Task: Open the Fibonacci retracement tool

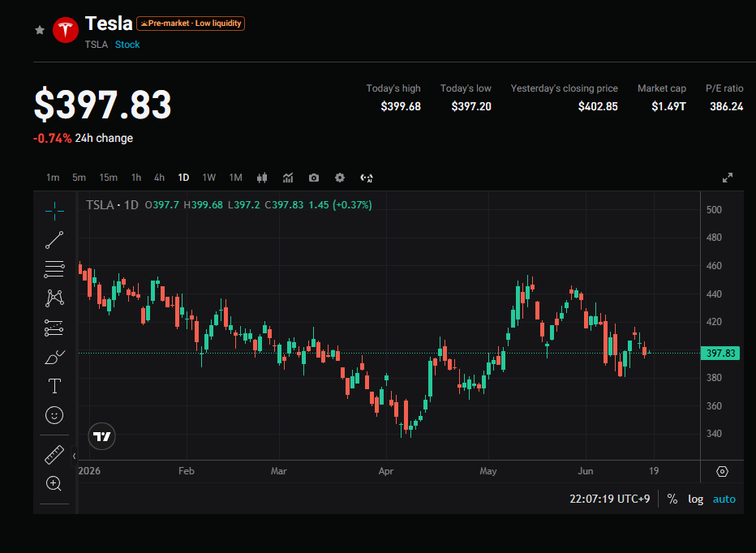Action: pyautogui.click(x=54, y=269)
